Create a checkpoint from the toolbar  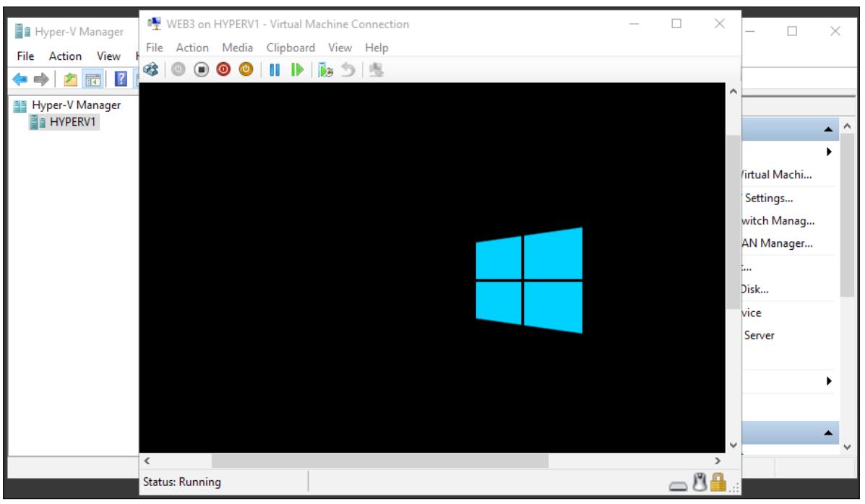(x=325, y=70)
